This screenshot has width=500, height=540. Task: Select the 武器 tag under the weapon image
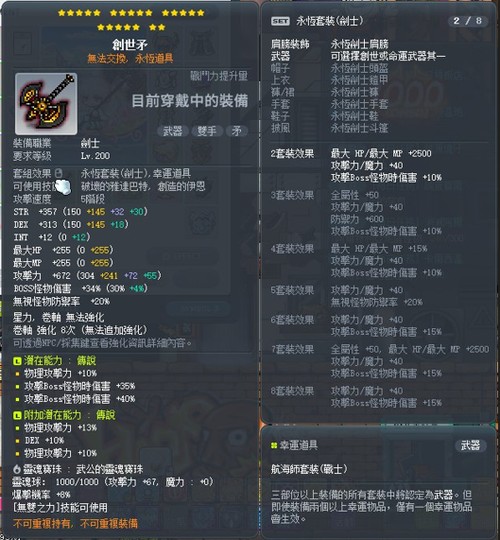pos(173,131)
